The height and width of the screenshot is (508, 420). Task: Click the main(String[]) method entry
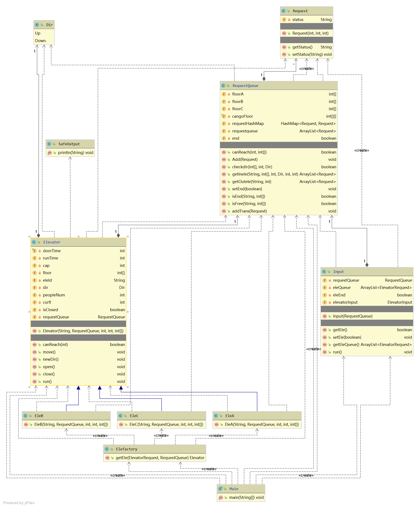246,497
